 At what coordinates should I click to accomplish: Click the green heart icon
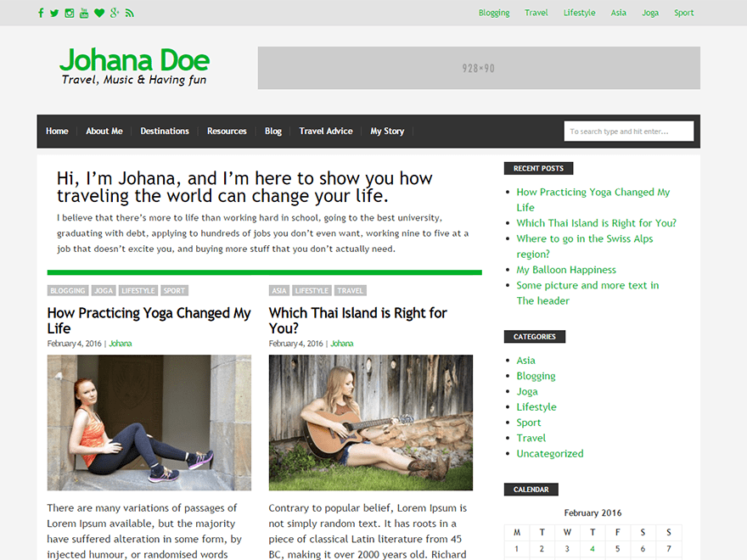[99, 13]
